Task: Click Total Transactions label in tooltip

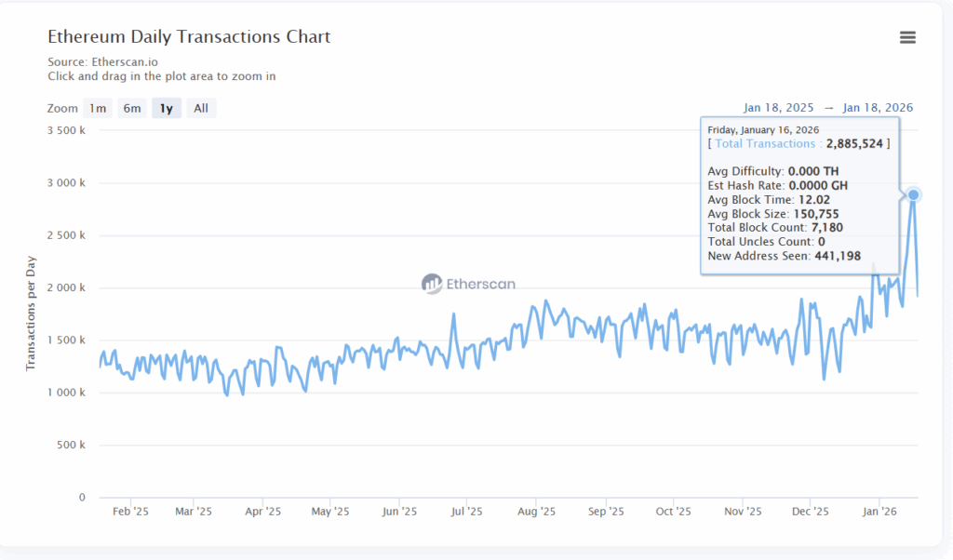Action: click(x=762, y=144)
